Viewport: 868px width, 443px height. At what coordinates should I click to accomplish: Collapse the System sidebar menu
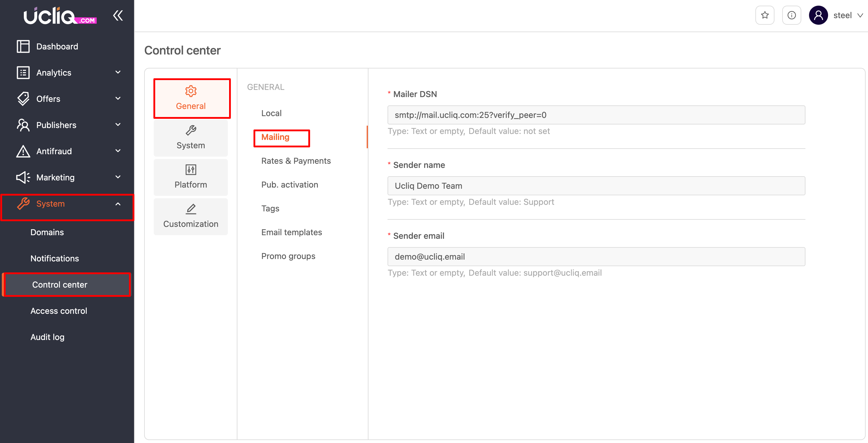[x=118, y=204]
